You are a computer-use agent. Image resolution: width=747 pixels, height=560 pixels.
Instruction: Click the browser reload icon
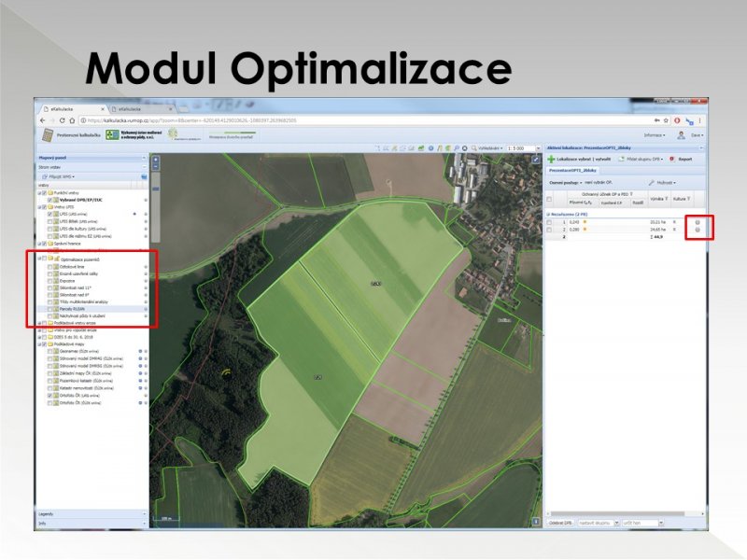(62, 120)
